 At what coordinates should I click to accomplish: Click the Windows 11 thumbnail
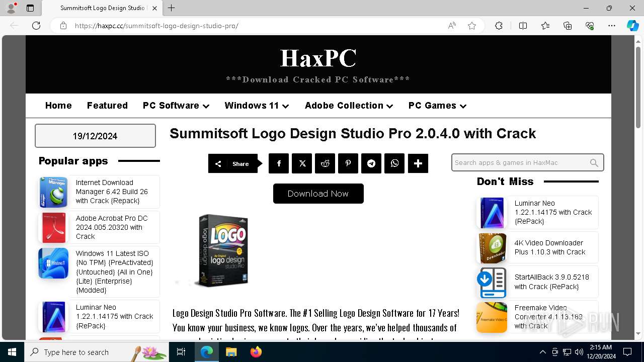pos(53,263)
